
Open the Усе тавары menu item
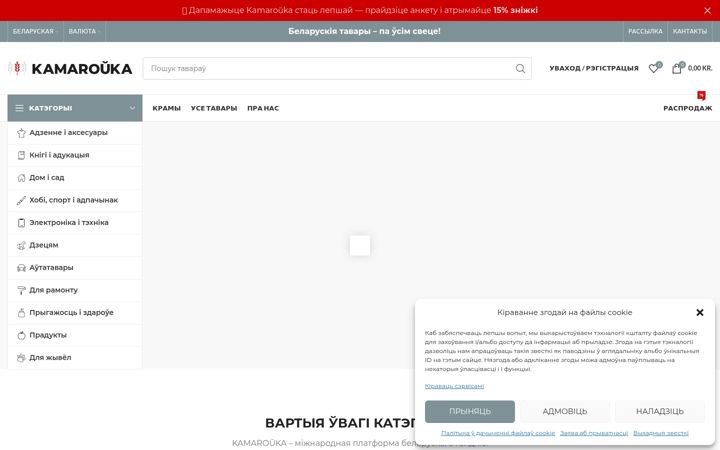click(x=214, y=108)
